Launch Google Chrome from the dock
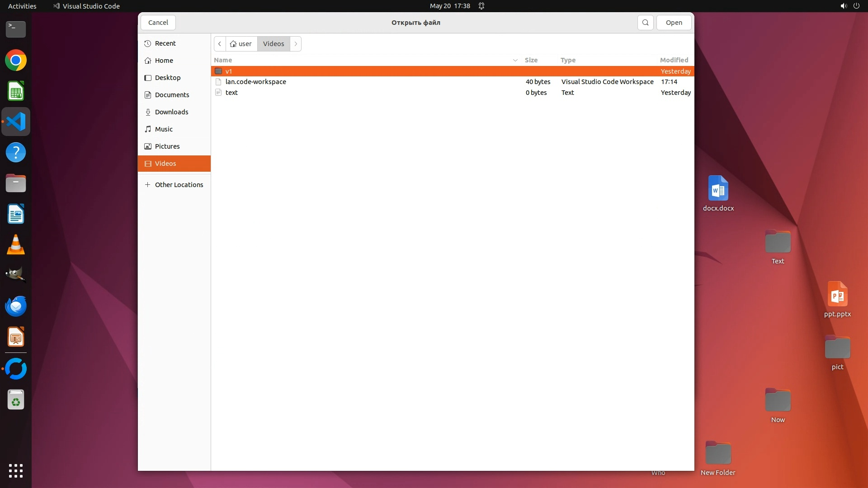Viewport: 868px width, 488px height. coord(16,61)
